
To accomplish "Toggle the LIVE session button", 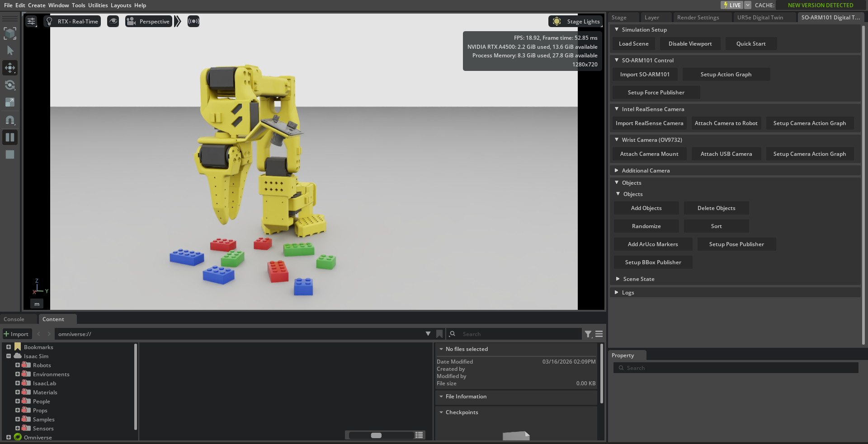I will coord(732,5).
